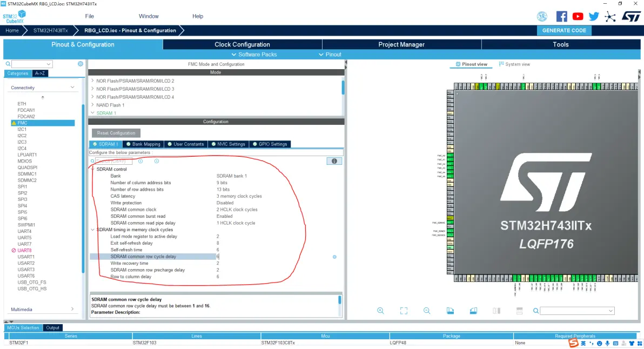Expand the Multimedia category
The height and width of the screenshot is (349, 644).
[x=72, y=309]
